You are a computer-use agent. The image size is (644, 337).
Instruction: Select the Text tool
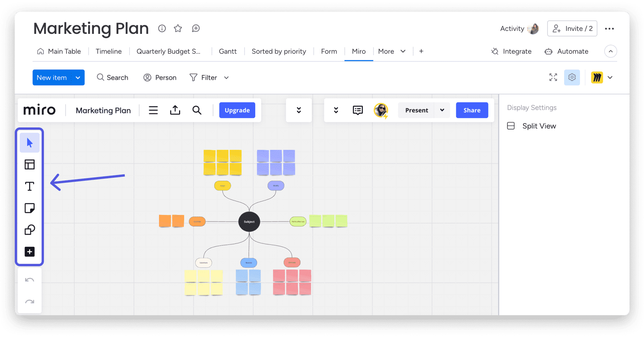tap(30, 186)
